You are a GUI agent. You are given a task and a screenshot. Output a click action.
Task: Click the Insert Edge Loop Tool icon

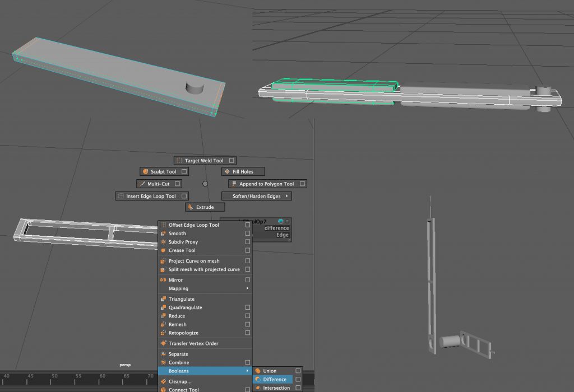(x=121, y=196)
